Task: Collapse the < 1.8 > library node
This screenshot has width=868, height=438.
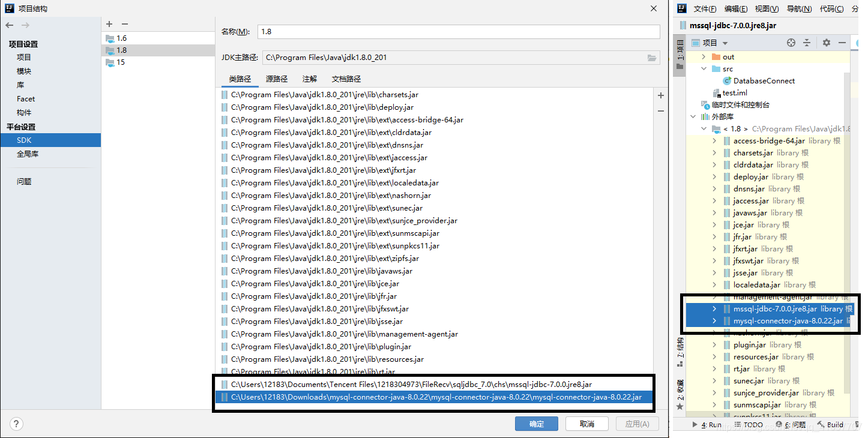Action: click(705, 129)
